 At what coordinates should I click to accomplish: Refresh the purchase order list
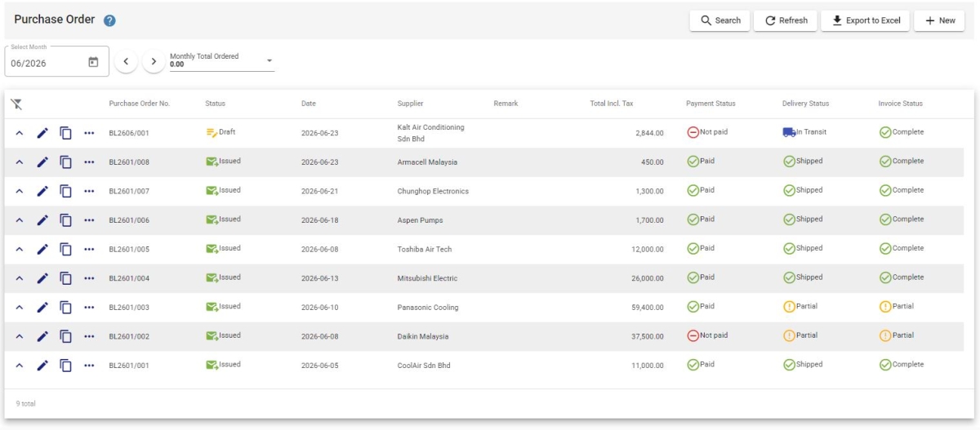[x=786, y=20]
